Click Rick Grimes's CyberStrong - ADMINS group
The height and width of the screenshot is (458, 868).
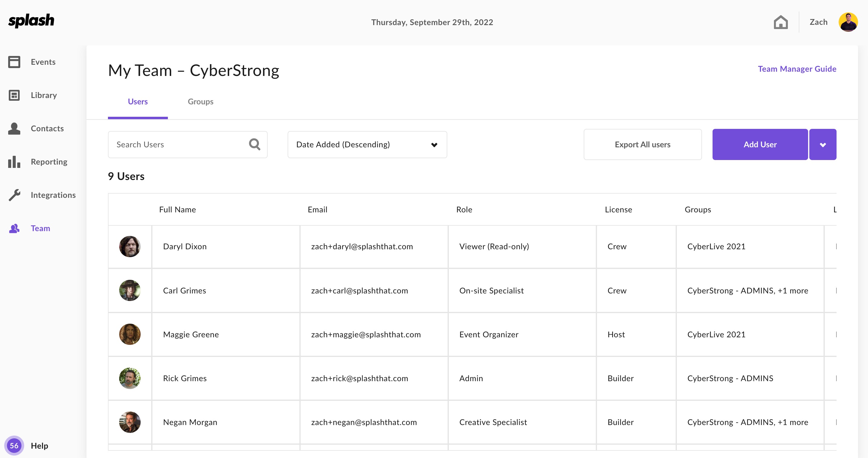pyautogui.click(x=730, y=378)
